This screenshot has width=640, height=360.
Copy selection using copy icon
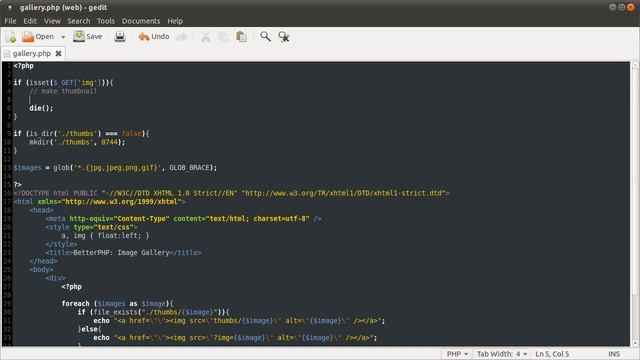point(223,37)
